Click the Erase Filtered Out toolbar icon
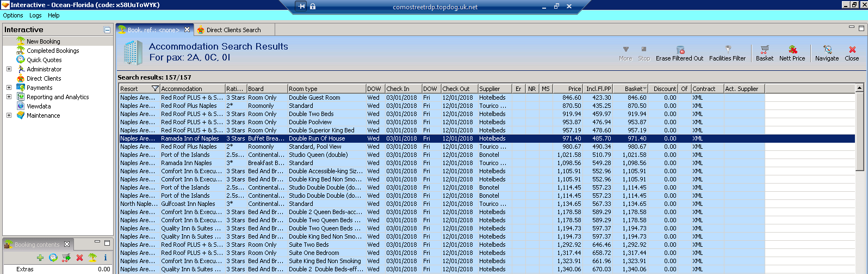This screenshot has width=868, height=274. click(x=680, y=50)
